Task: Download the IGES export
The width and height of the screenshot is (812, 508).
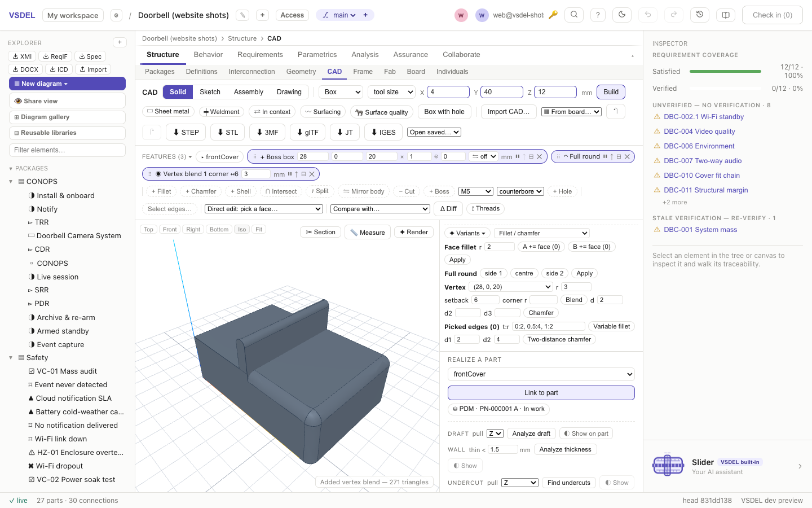Action: (383, 132)
